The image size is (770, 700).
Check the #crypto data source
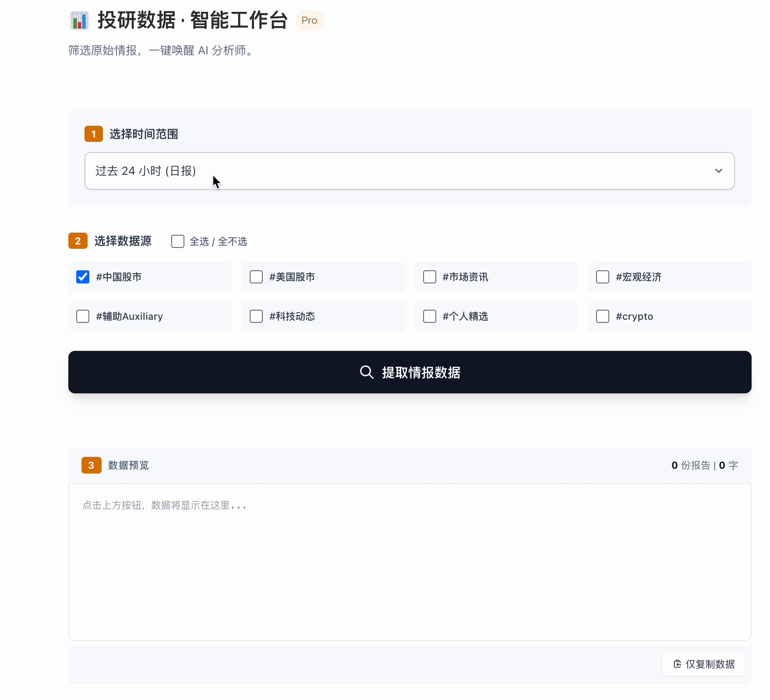603,316
